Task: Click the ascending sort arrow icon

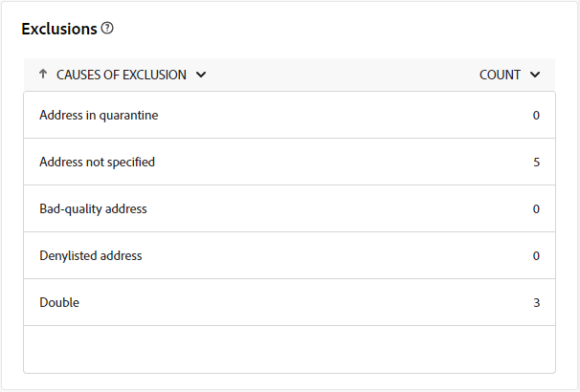Action: point(43,74)
